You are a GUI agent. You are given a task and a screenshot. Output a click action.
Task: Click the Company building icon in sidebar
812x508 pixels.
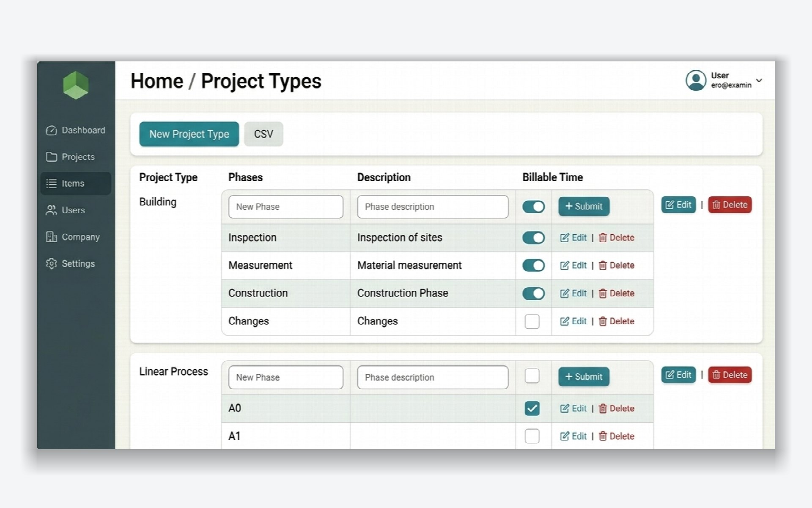51,237
